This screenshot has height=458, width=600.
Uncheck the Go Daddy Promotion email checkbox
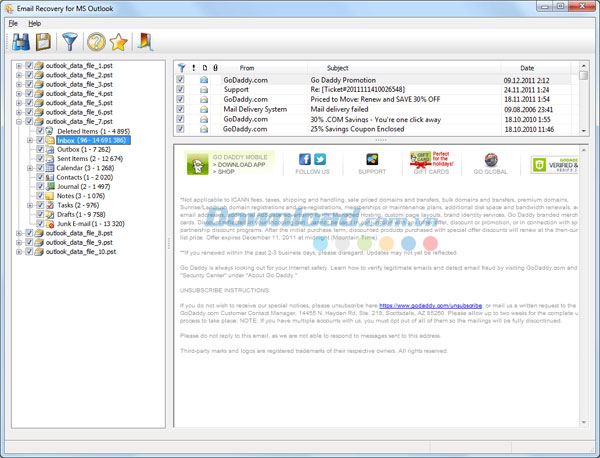click(180, 79)
